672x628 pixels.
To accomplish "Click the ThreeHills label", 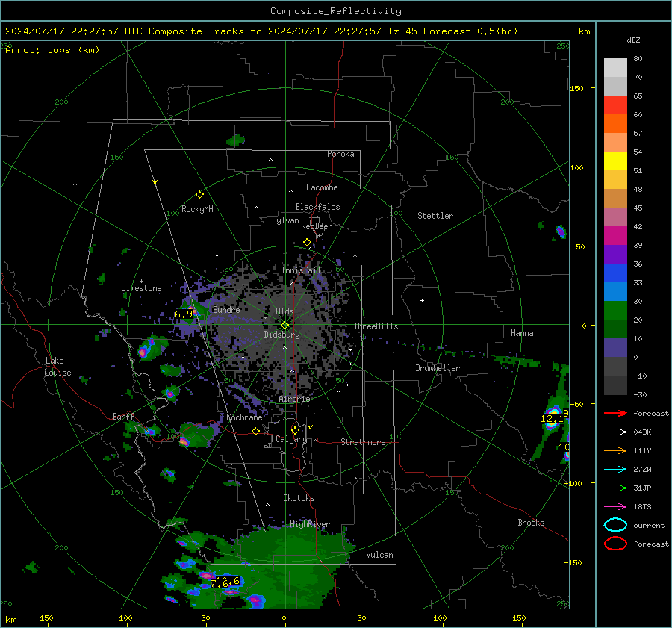I will 376,326.
